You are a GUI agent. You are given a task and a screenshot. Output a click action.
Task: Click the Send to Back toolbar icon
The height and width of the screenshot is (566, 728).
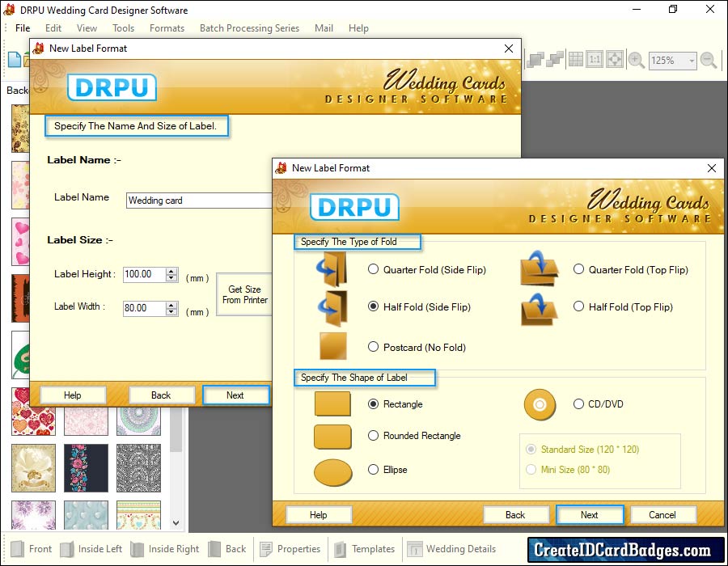pos(555,60)
